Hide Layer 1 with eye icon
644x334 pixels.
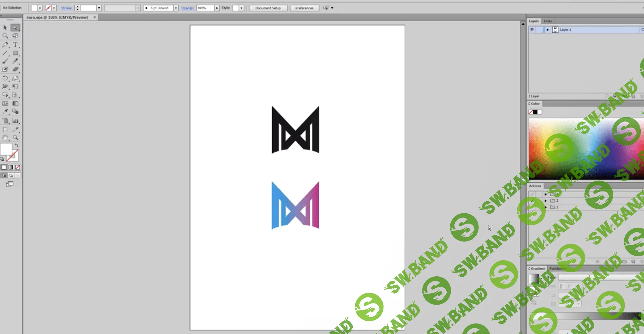532,30
